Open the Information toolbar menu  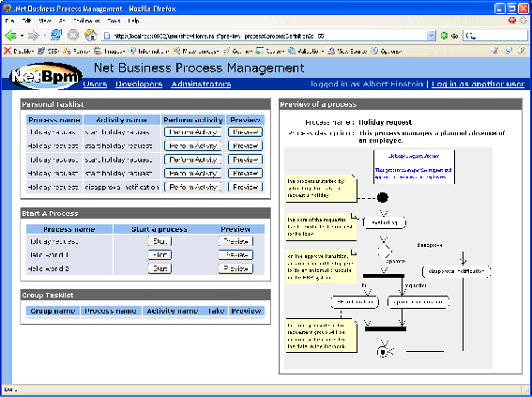149,52
